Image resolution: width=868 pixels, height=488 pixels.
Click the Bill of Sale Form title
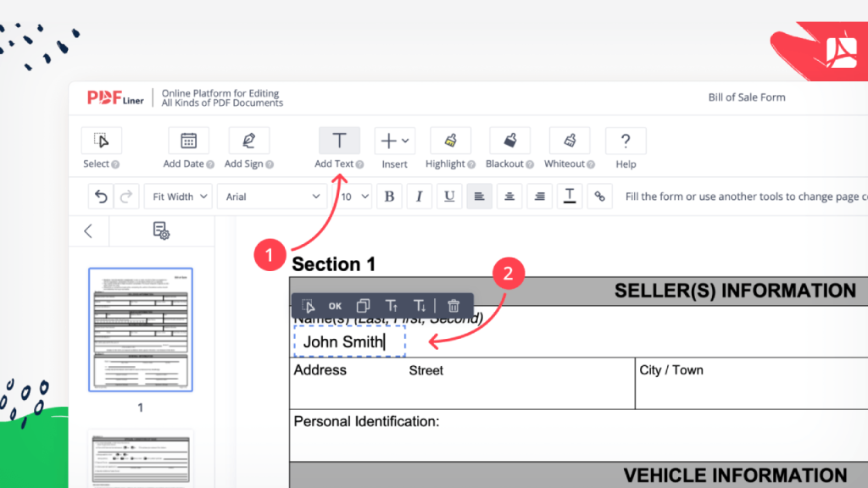click(x=747, y=97)
